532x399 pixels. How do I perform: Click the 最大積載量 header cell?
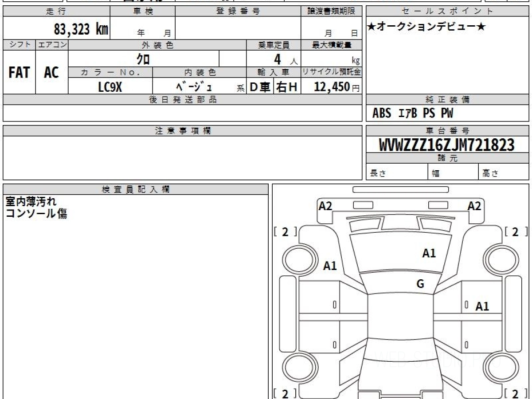tap(331, 45)
